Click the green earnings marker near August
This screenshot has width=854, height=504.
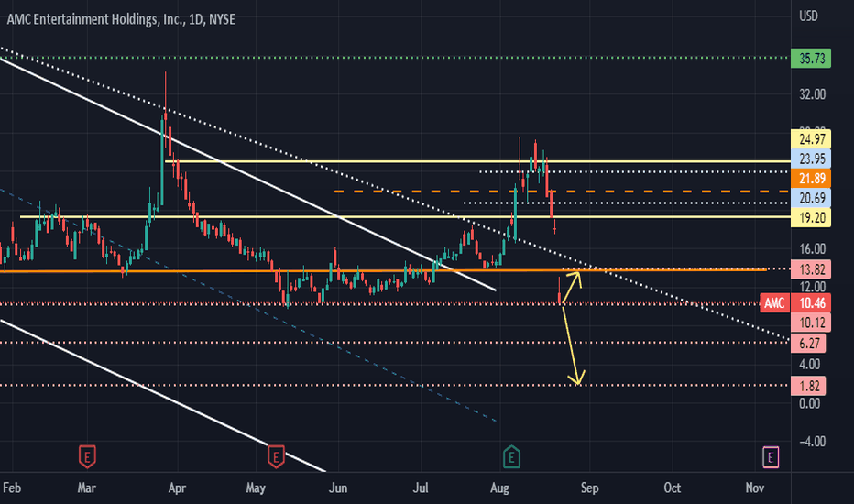click(511, 456)
